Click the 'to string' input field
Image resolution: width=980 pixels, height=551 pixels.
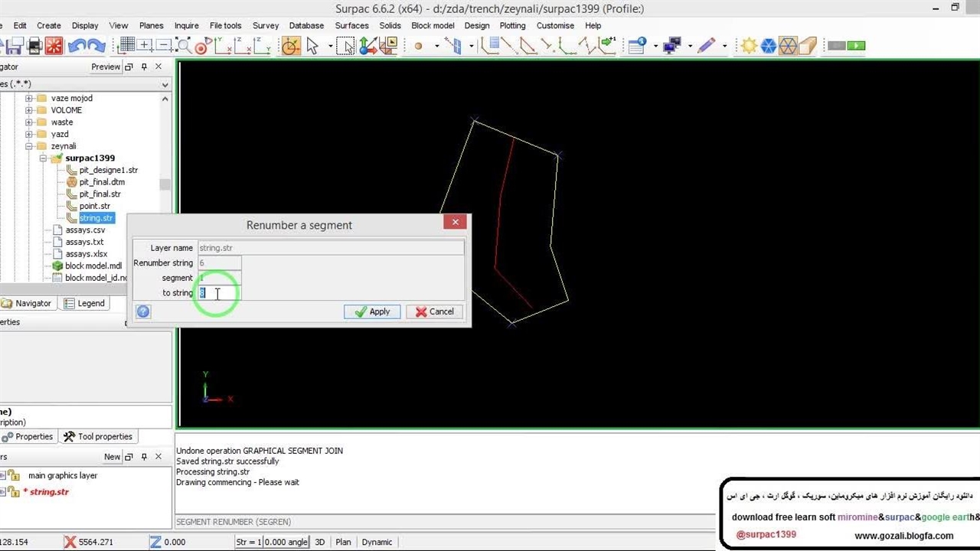(219, 293)
